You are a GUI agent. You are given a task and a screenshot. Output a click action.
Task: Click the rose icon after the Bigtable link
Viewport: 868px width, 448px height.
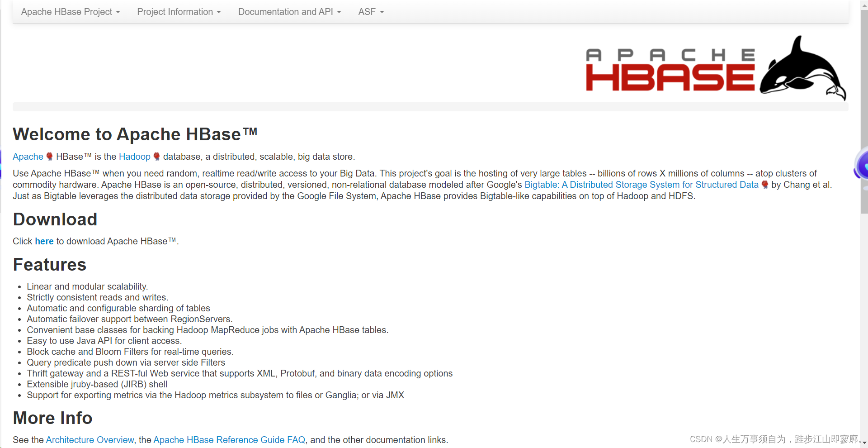coord(764,185)
